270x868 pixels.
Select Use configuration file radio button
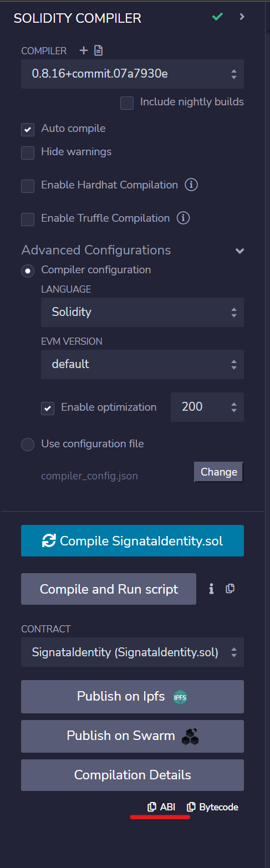[28, 445]
